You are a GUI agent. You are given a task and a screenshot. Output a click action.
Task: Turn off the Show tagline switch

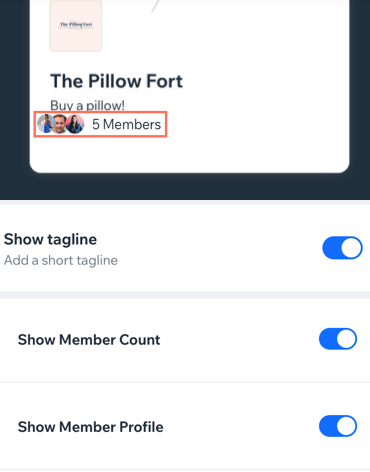342,248
